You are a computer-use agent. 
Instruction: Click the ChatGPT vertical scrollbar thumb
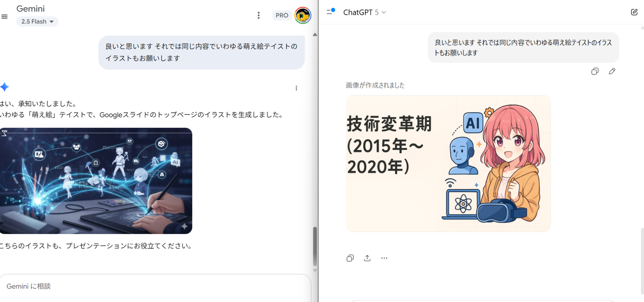[642, 261]
